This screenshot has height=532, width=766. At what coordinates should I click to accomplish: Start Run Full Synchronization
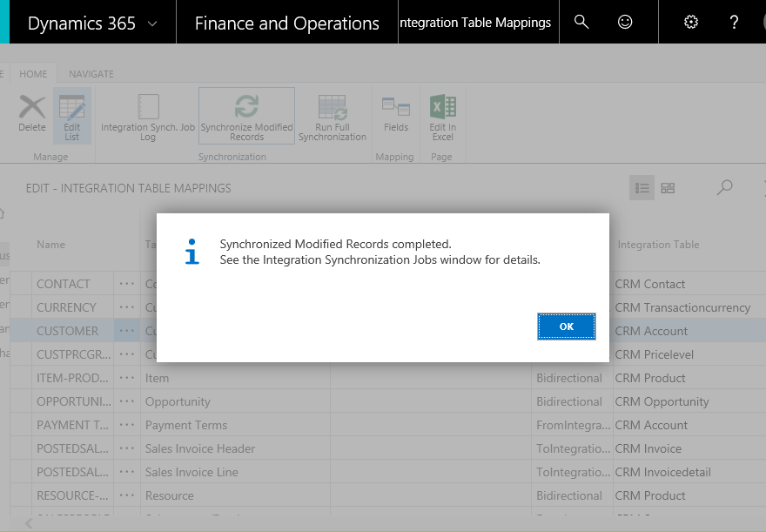333,118
